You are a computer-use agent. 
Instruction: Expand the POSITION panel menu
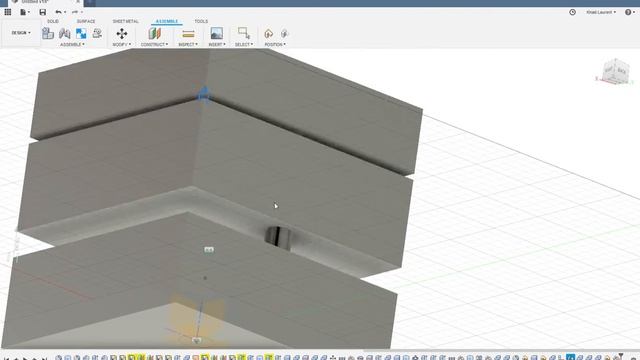275,44
